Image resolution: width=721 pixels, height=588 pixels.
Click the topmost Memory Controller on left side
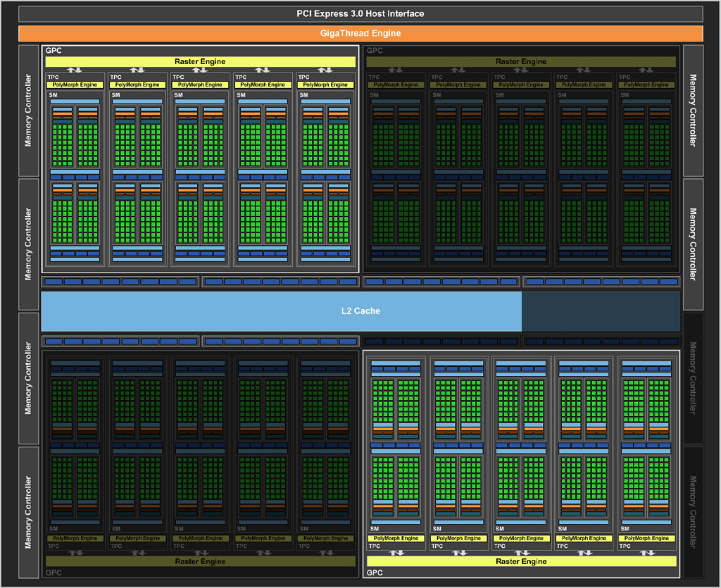(29, 111)
